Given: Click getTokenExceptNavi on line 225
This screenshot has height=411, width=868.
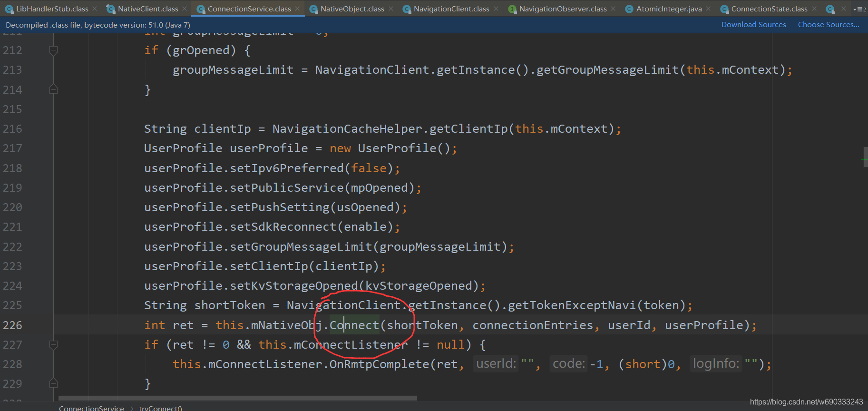Looking at the screenshot, I should coord(572,305).
